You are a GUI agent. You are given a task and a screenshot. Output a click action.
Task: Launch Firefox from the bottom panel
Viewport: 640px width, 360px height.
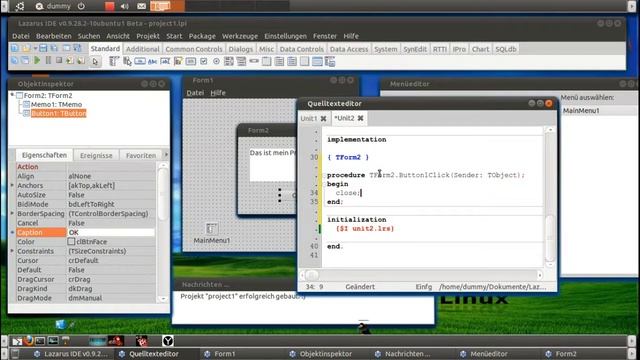click(x=28, y=340)
